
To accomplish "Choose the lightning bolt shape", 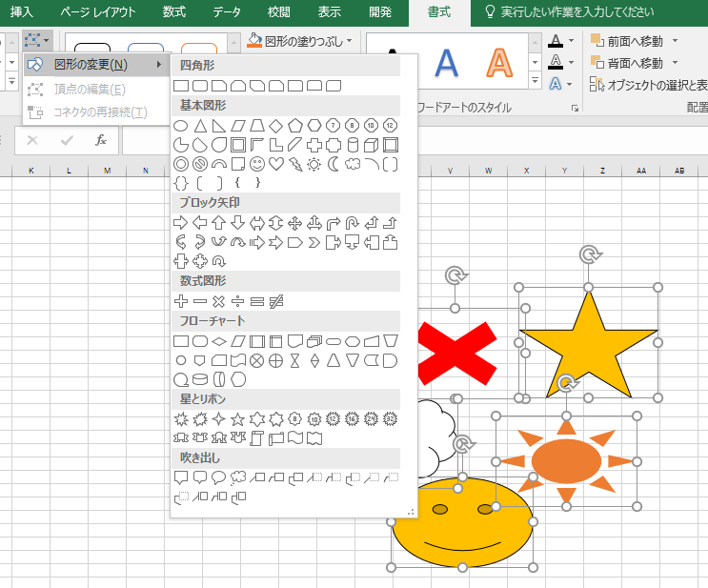I will point(294,164).
